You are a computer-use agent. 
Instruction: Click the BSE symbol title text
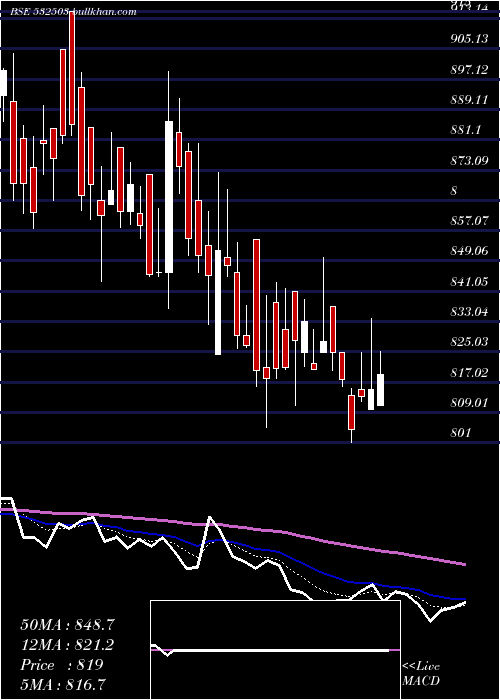click(74, 11)
